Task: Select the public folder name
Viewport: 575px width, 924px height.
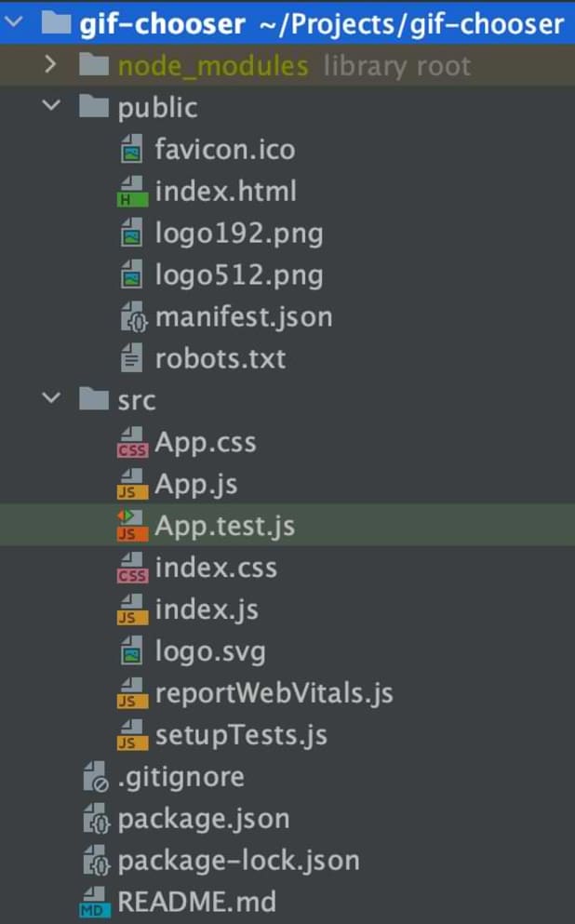Action: (157, 108)
